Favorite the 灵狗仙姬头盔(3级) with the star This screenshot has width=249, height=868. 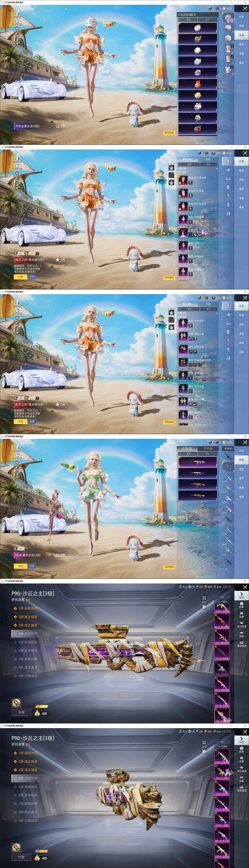(57, 126)
